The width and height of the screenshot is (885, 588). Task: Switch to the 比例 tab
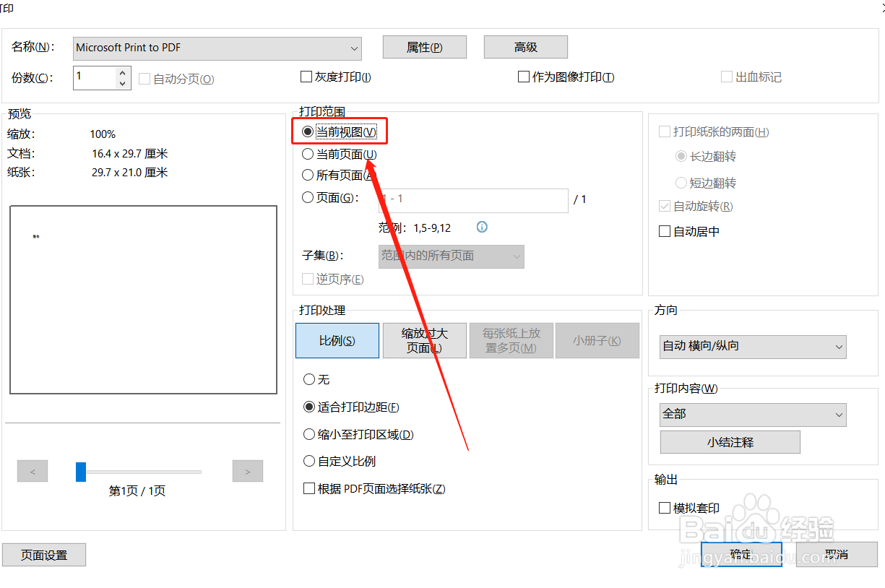point(337,340)
